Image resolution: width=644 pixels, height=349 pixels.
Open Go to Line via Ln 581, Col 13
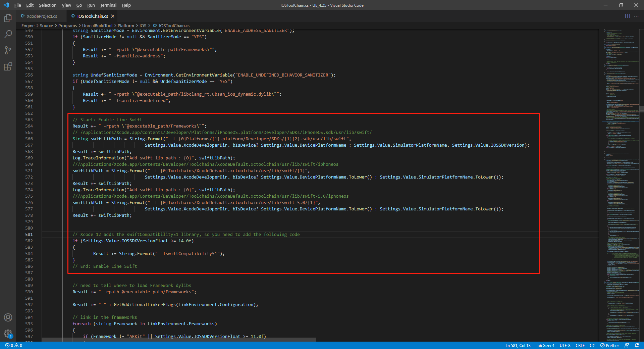518,345
